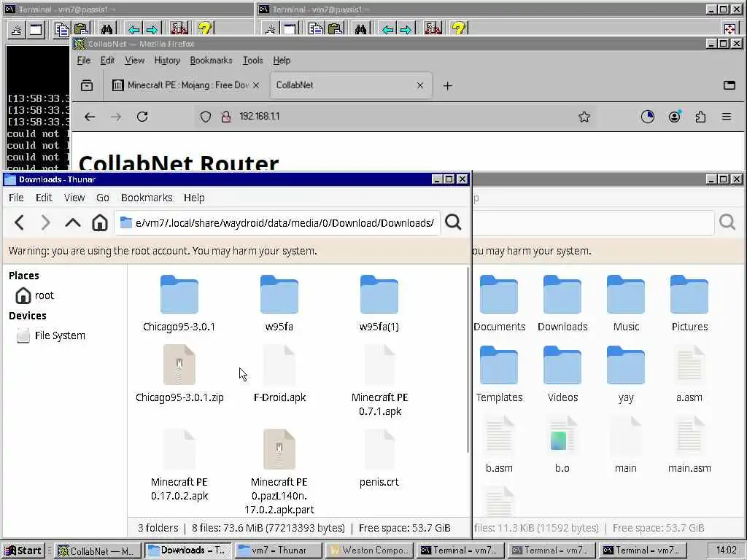Open home folder via Thunar toolbar

[x=99, y=222]
